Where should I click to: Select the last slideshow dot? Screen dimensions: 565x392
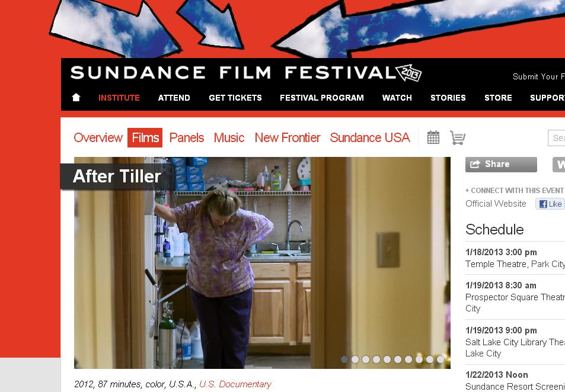point(440,359)
